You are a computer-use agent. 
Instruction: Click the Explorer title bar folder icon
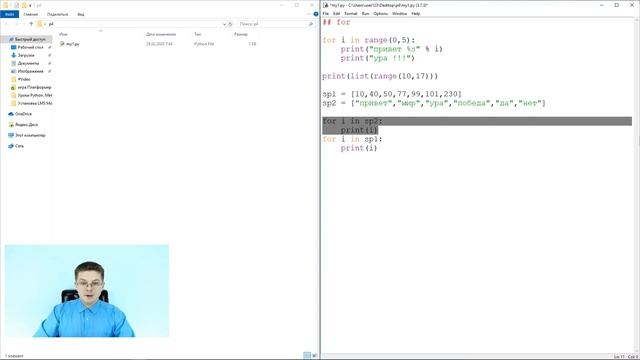click(6, 5)
